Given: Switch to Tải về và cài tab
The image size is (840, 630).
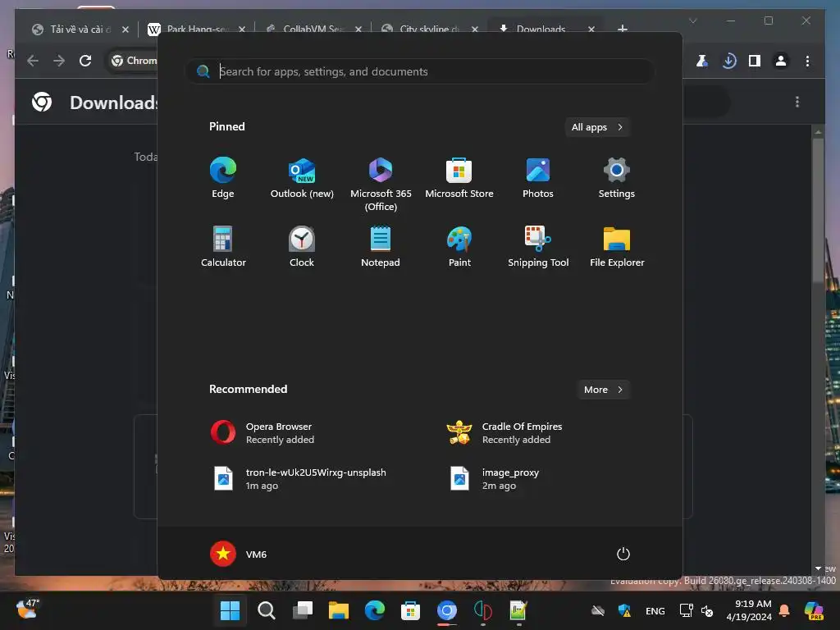Looking at the screenshot, I should (x=80, y=29).
